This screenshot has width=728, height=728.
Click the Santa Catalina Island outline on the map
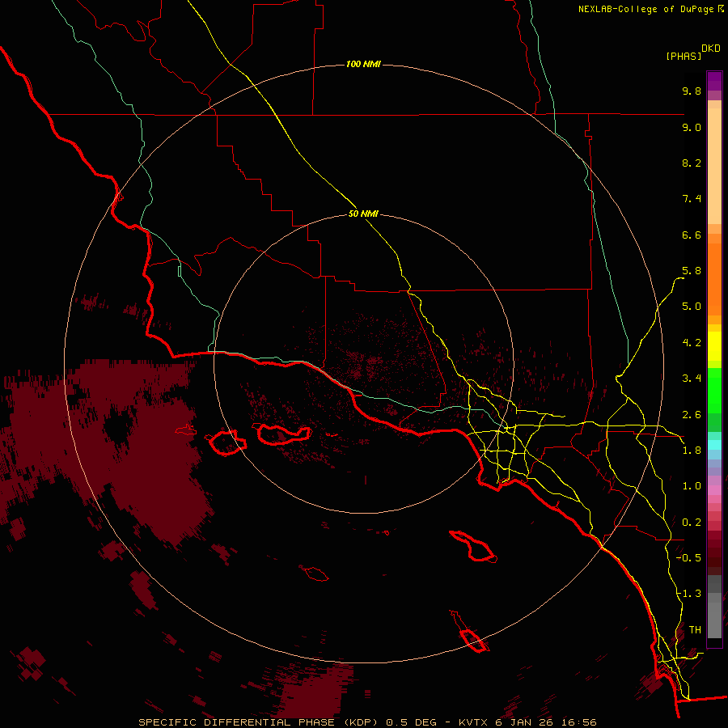tap(473, 545)
